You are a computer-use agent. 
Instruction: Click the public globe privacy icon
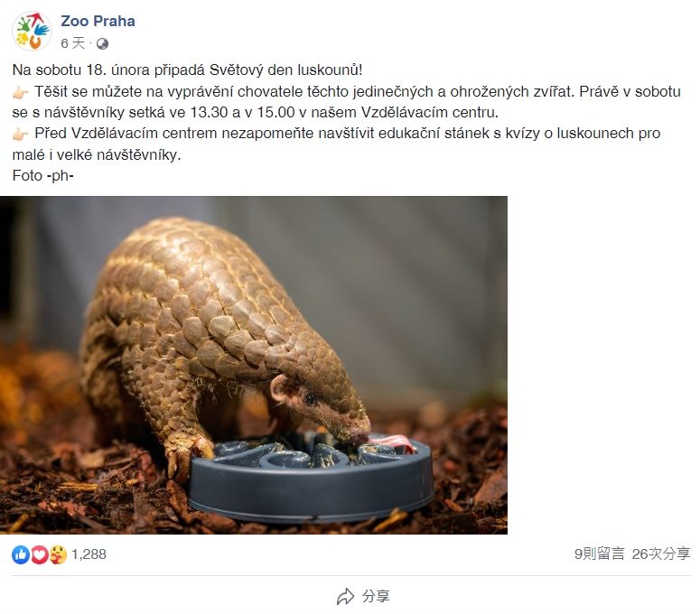[102, 43]
